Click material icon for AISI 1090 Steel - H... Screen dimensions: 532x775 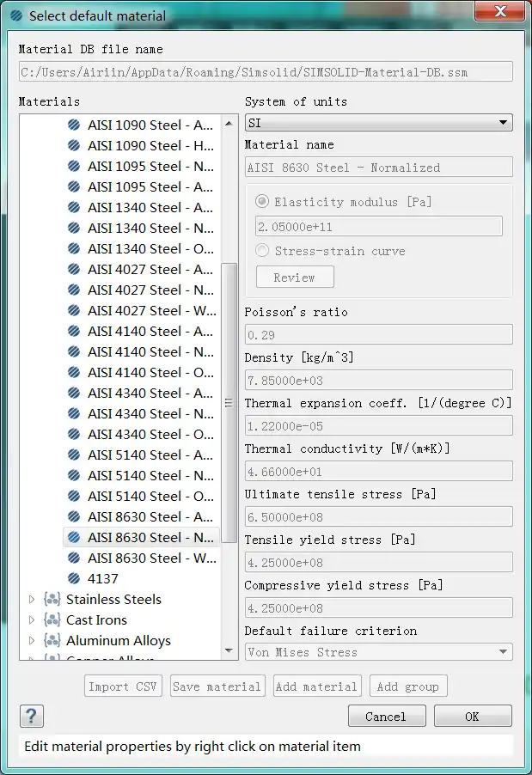[x=74, y=145]
